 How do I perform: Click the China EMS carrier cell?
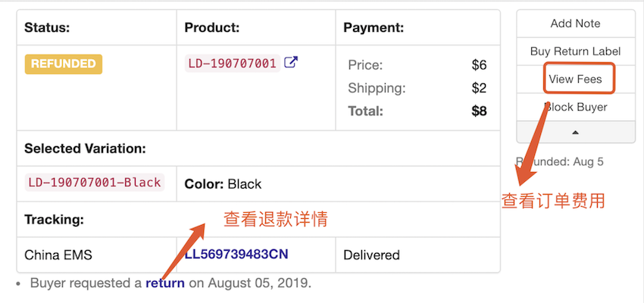point(58,255)
